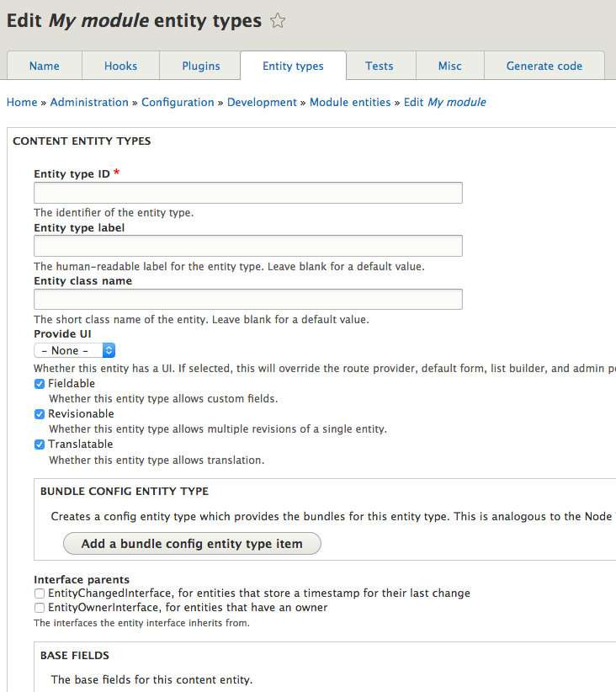Switch to the Name tab

(x=45, y=66)
